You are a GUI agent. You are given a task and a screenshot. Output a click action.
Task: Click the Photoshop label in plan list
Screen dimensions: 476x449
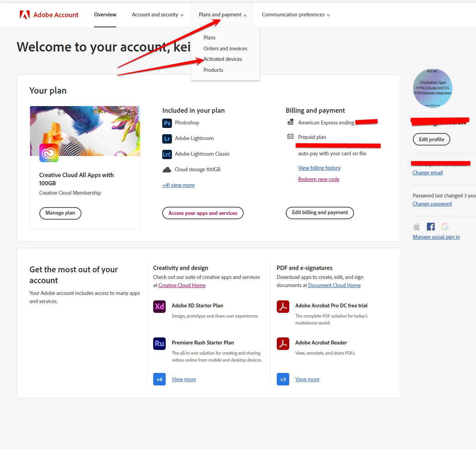[x=187, y=123]
